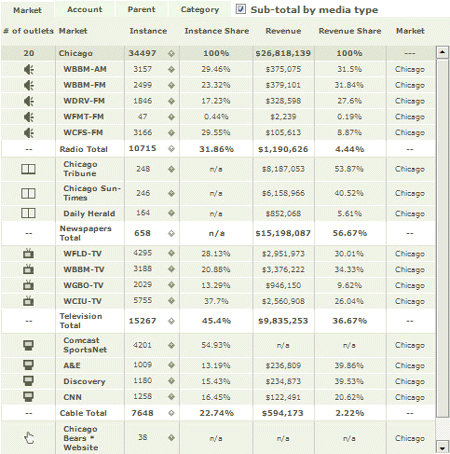Open the WDRV-FM outlet link
Viewport: 450px width, 454px height.
pos(84,101)
